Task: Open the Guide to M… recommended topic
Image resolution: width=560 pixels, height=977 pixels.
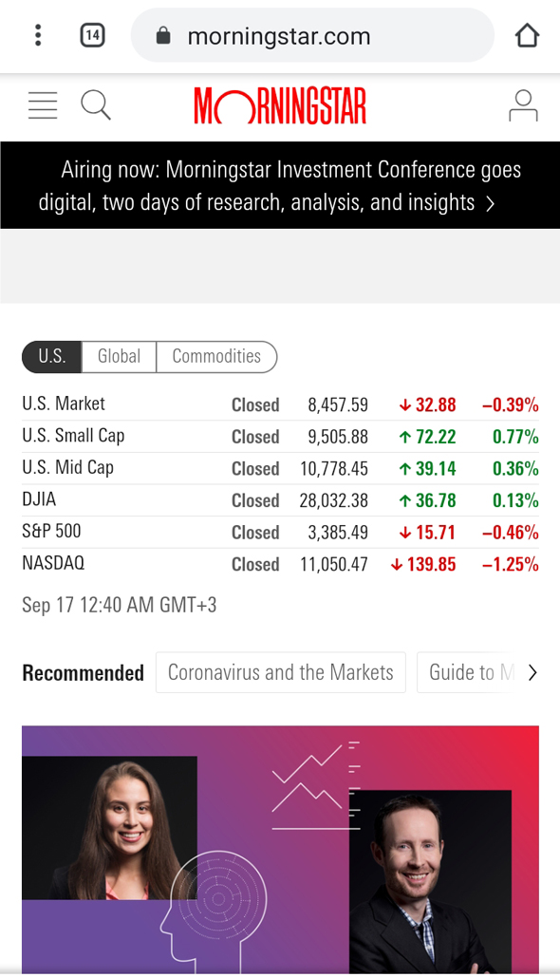Action: coord(472,672)
